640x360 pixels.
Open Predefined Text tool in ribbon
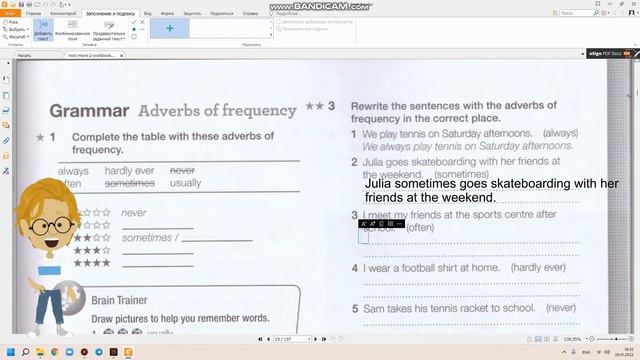[x=109, y=30]
